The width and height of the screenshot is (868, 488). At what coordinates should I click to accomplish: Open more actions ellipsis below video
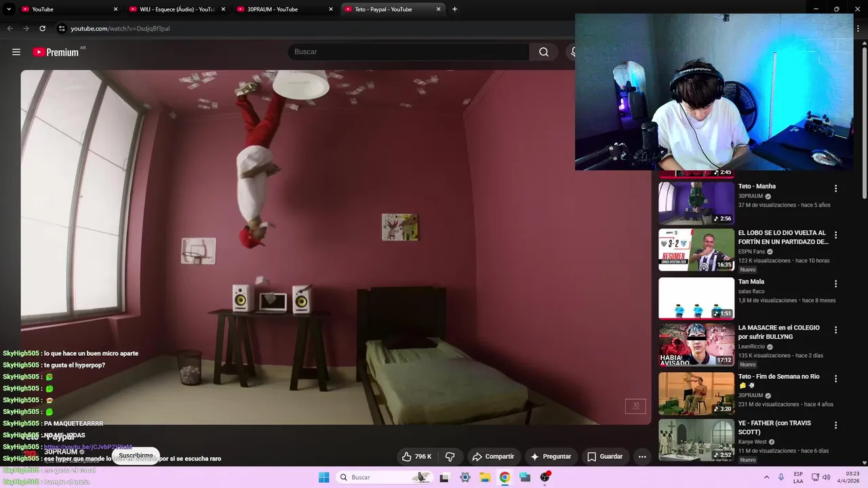[642, 457]
